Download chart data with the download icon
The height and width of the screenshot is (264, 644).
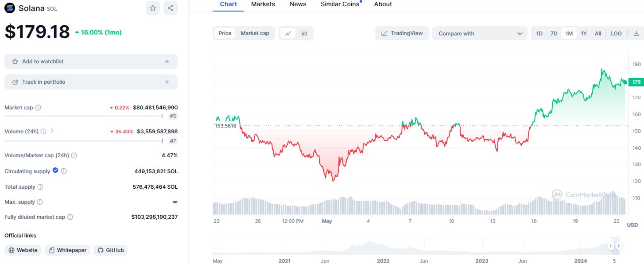pos(636,33)
